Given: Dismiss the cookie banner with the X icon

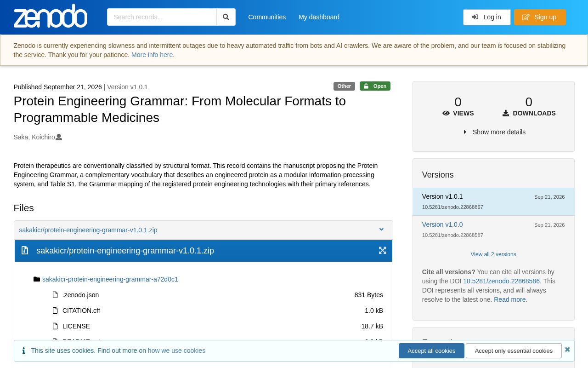Looking at the screenshot, I should click(567, 350).
